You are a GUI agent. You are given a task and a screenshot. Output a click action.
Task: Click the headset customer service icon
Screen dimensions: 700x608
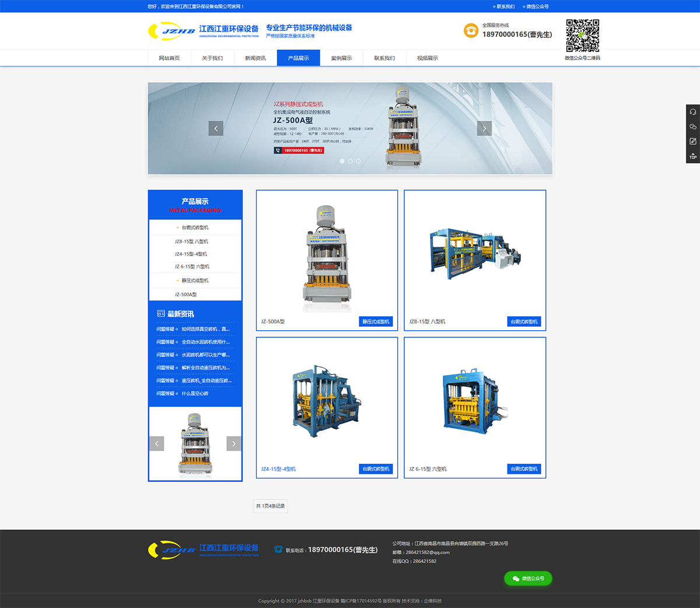[x=692, y=112]
